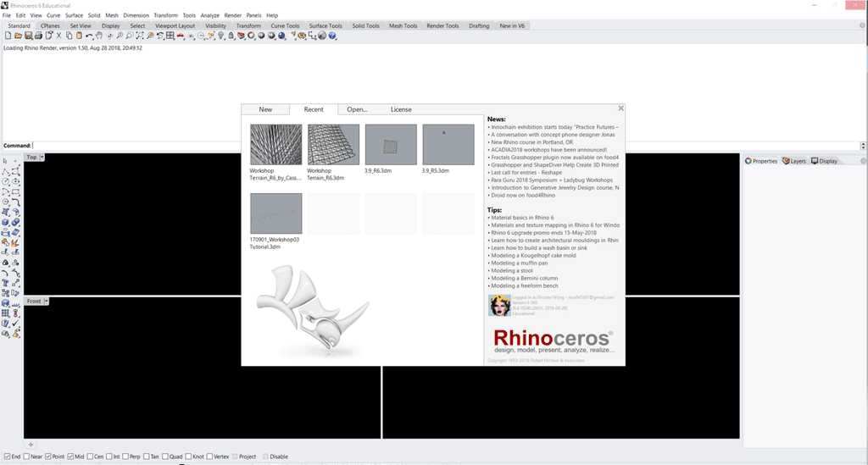Click the Undo arrow icon

[88, 36]
